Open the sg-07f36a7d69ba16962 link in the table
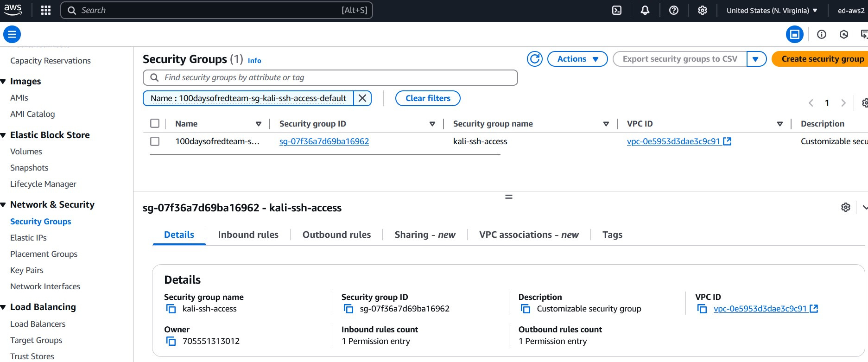This screenshot has width=868, height=362. [324, 141]
